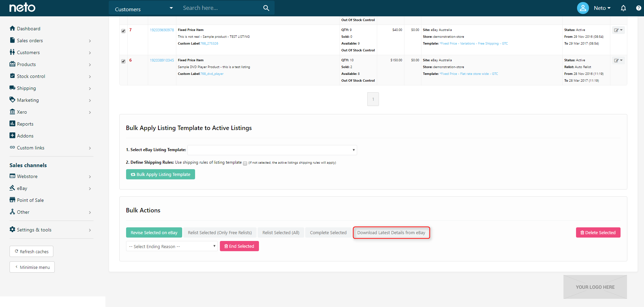The height and width of the screenshot is (307, 644).
Task: Expand the Shipping menu chevron
Action: coord(90,88)
